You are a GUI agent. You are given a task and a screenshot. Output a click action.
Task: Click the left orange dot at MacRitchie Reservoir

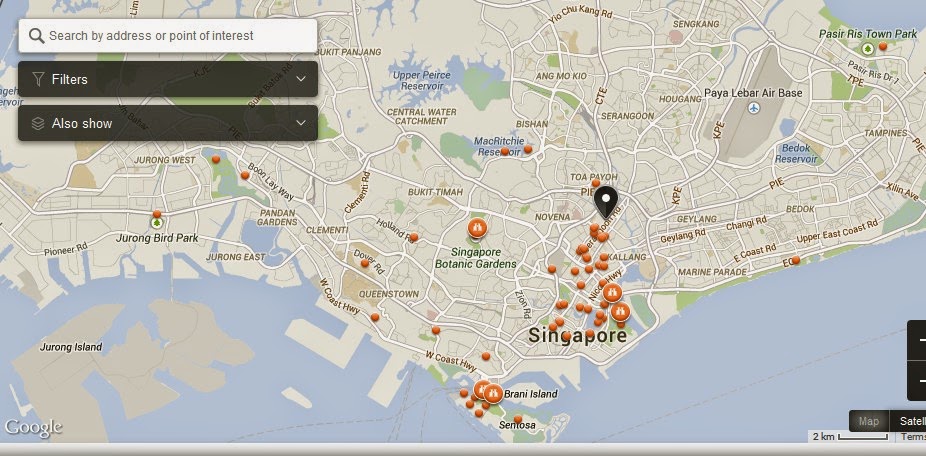tap(505, 152)
